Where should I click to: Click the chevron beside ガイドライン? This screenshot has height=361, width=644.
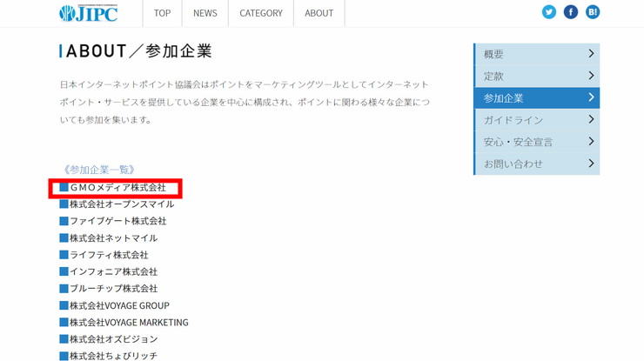591,119
